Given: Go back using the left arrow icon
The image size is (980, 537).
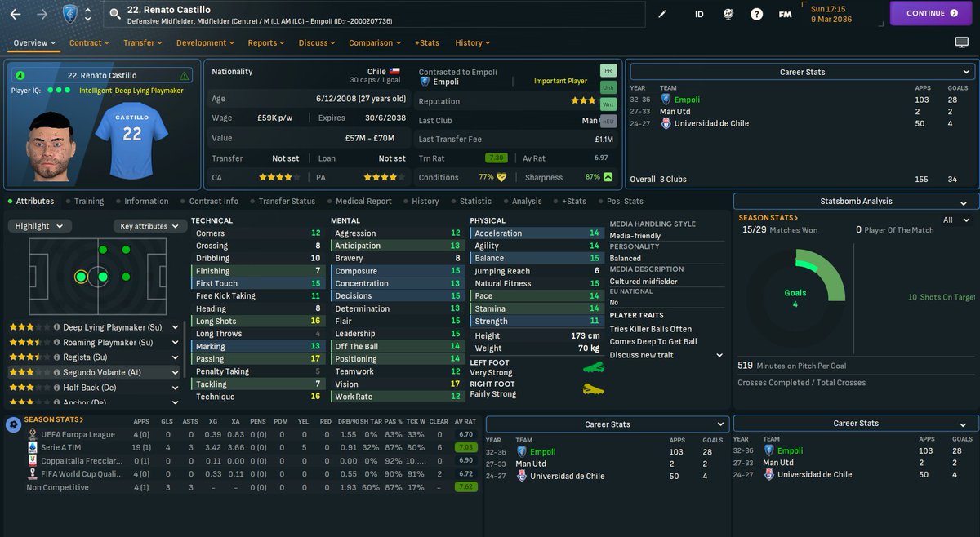Looking at the screenshot, I should (16, 14).
